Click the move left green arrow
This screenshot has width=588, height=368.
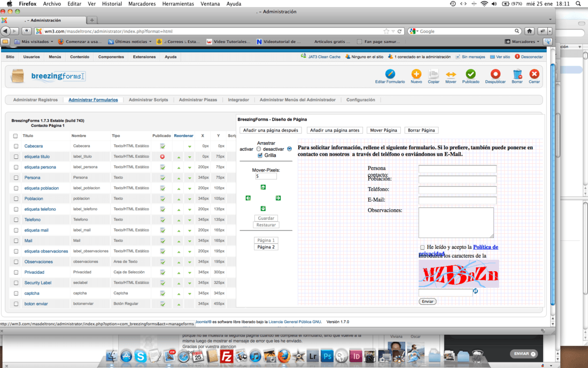248,198
